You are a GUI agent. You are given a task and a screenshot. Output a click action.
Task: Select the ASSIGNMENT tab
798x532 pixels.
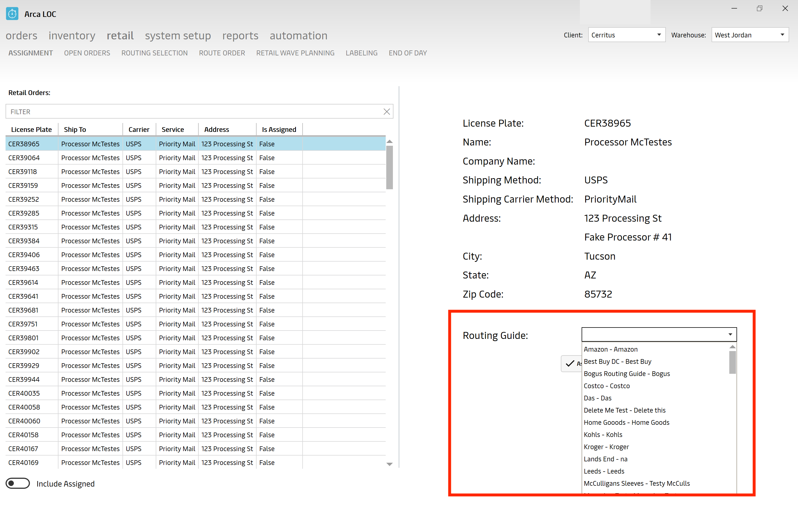30,52
